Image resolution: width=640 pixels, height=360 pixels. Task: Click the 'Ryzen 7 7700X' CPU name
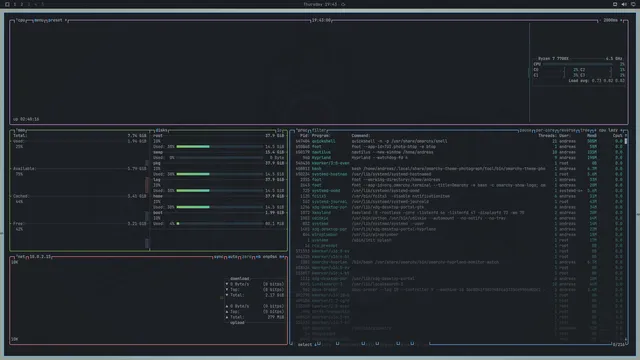point(553,59)
